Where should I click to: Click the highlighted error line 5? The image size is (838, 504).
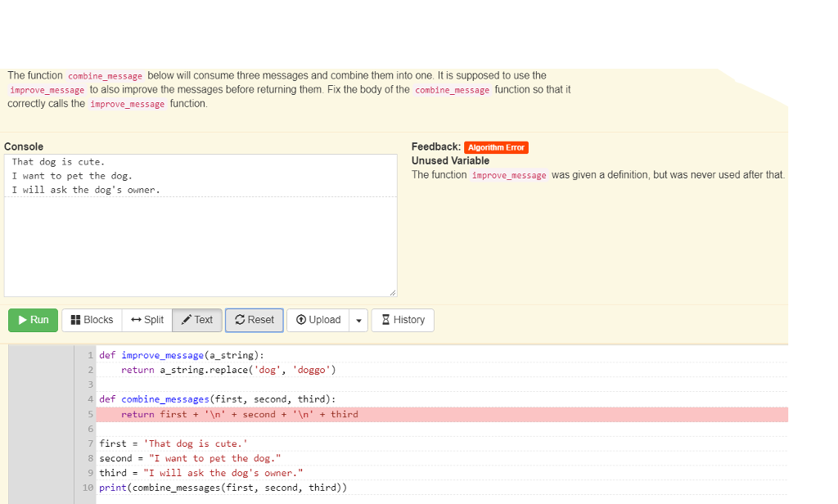click(246, 414)
